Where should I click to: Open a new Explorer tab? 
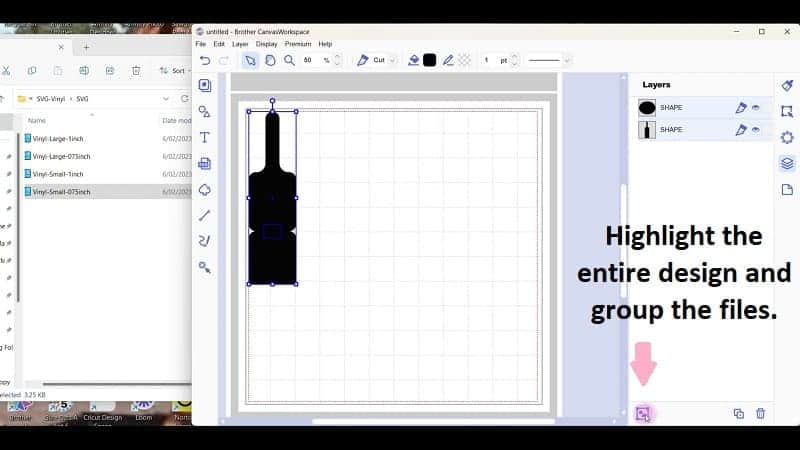[86, 47]
